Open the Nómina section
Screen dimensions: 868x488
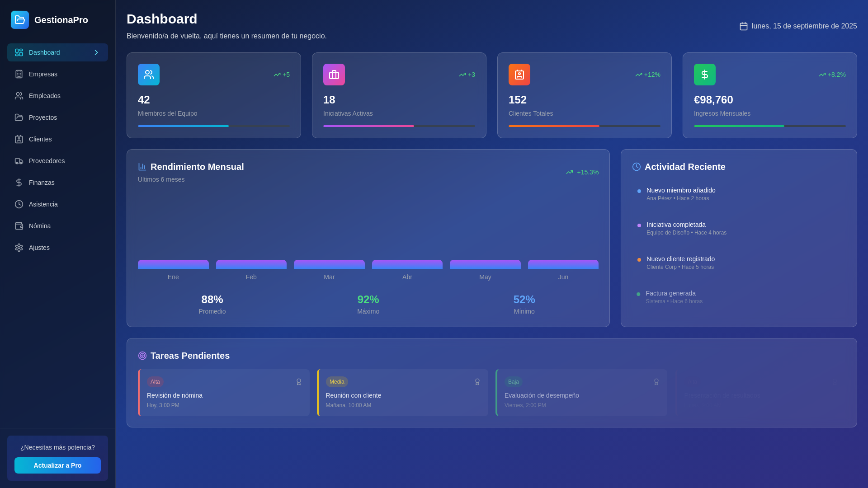tap(57, 226)
